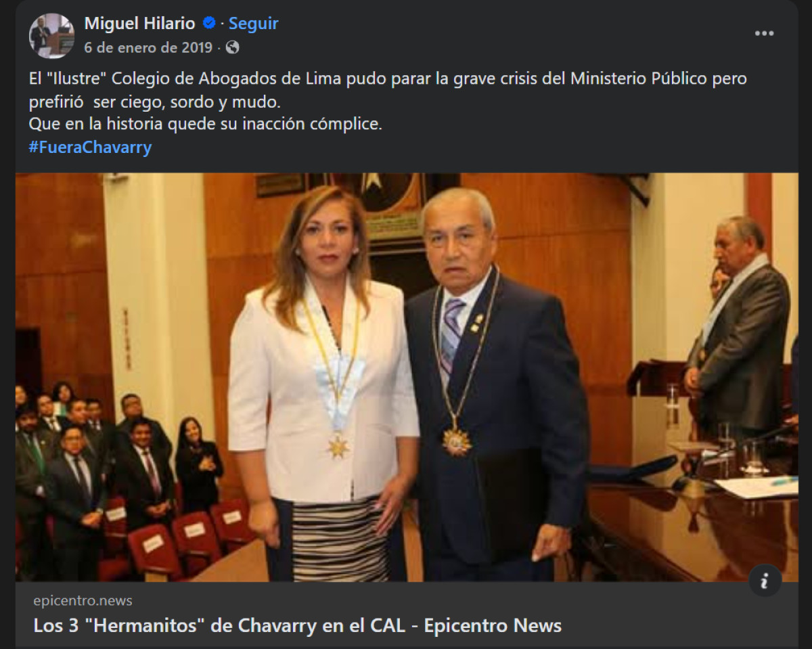Image resolution: width=812 pixels, height=649 pixels.
Task: Click the line "Que en la historia quede"
Action: [x=206, y=125]
